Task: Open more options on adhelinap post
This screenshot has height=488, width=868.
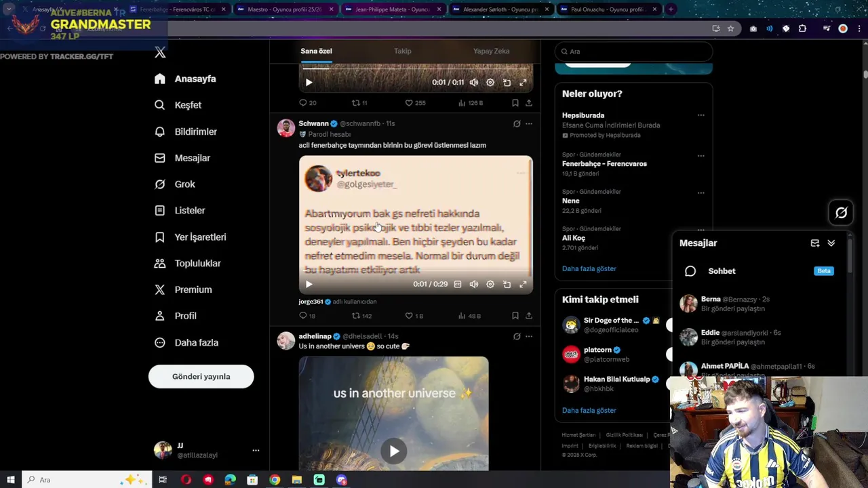Action: (x=529, y=336)
